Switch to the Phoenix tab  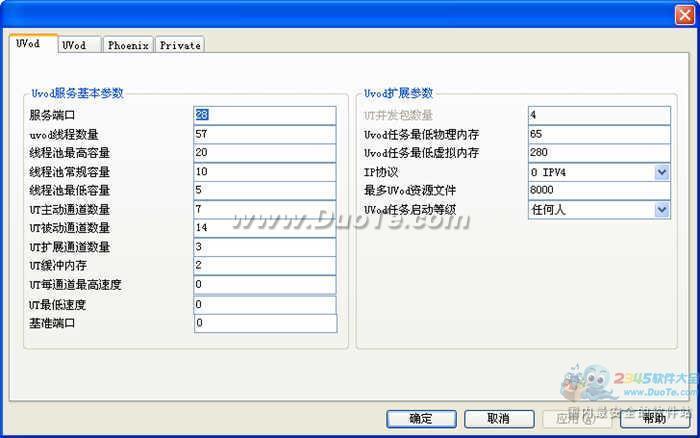pyautogui.click(x=128, y=45)
